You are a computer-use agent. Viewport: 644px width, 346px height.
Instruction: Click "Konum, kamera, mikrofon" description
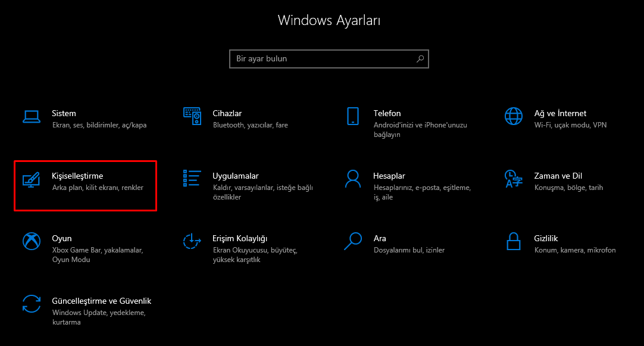pos(574,250)
